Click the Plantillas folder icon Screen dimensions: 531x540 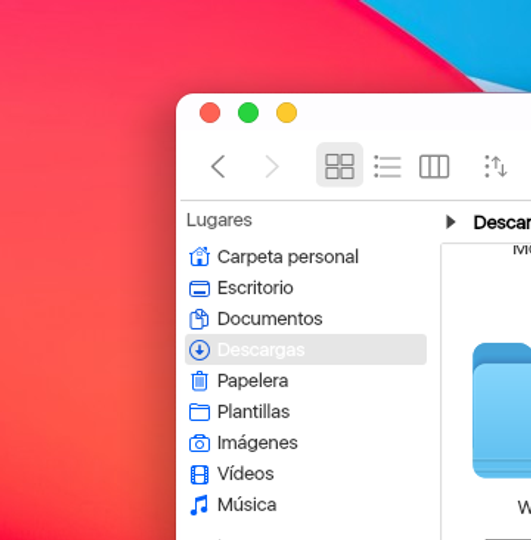pos(199,412)
